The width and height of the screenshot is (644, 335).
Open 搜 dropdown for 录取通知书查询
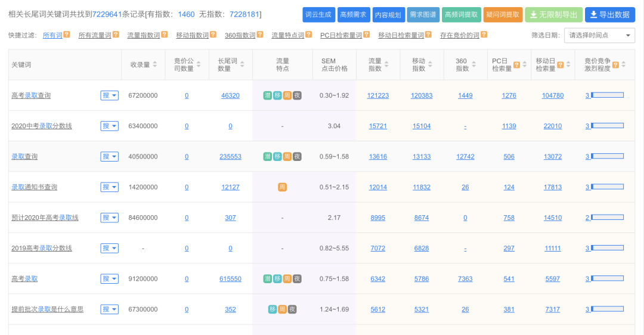(x=109, y=187)
